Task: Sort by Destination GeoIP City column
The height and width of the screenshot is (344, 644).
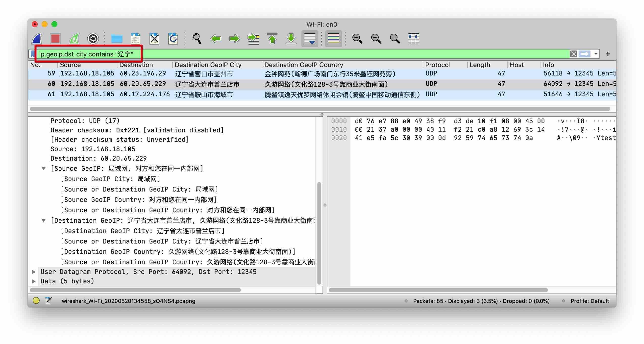Action: (208, 65)
